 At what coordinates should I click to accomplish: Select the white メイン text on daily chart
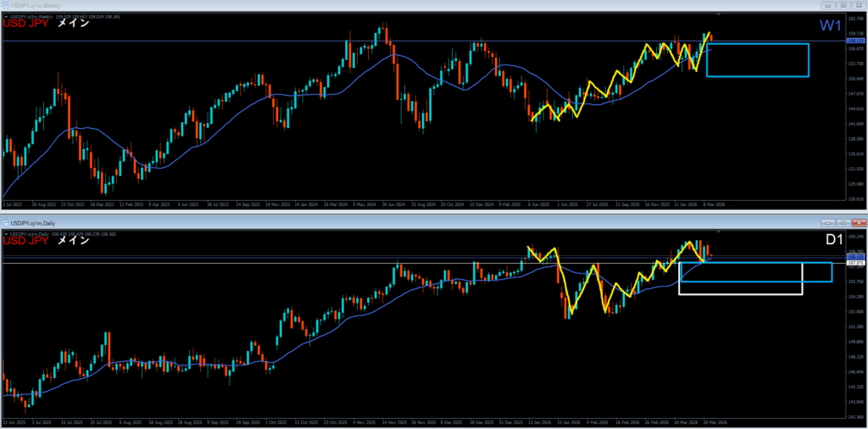pyautogui.click(x=72, y=241)
